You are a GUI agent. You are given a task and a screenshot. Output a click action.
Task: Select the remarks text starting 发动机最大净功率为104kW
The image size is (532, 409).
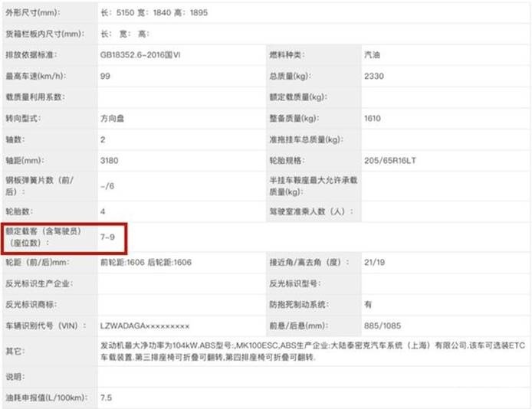(x=313, y=351)
